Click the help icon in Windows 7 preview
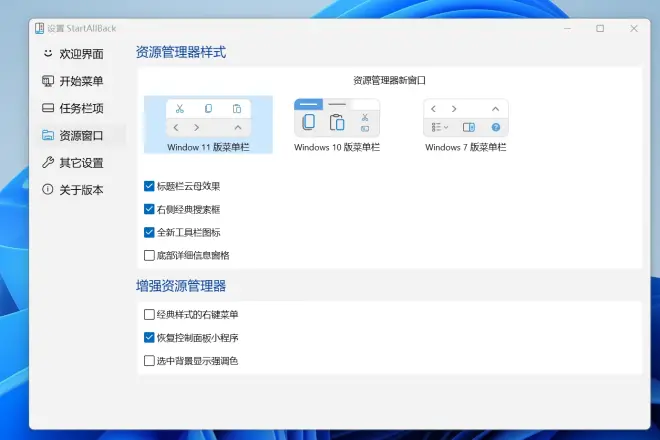The width and height of the screenshot is (660, 440). click(496, 127)
